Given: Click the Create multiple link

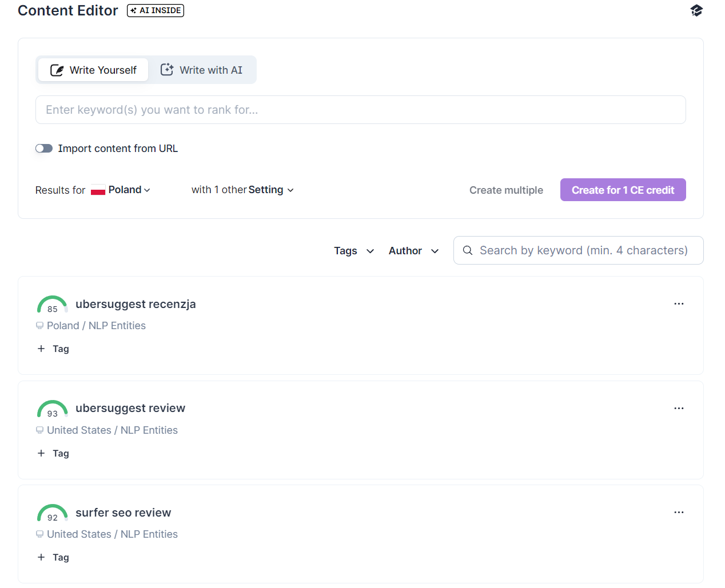Looking at the screenshot, I should 506,190.
